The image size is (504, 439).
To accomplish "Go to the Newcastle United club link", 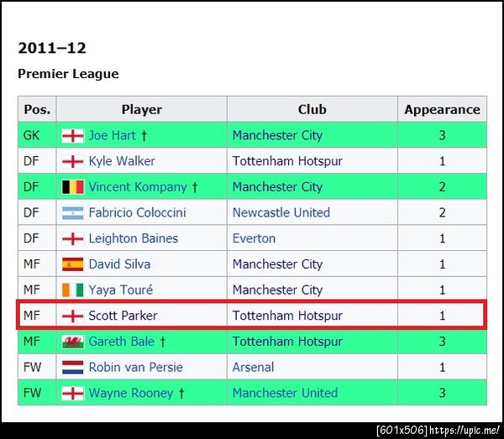I will point(281,212).
